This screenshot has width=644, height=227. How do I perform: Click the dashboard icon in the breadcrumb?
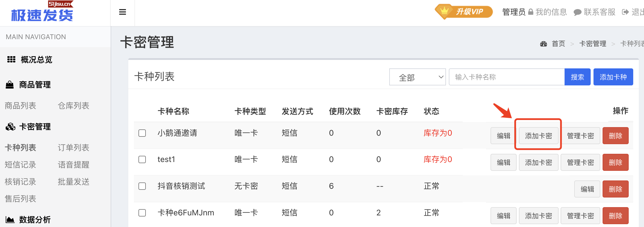pos(544,44)
